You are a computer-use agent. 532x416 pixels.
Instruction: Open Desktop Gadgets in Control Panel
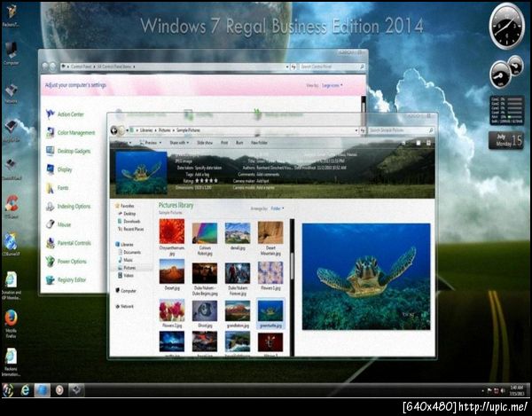pyautogui.click(x=68, y=151)
